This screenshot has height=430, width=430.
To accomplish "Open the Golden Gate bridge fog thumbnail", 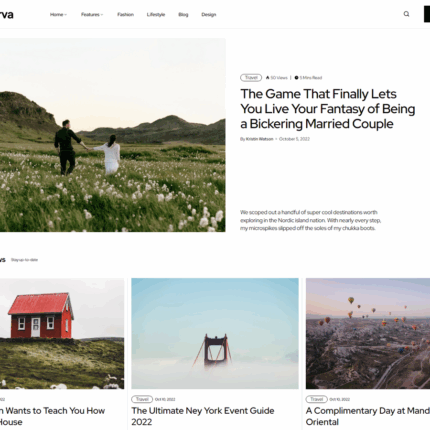I will pos(215,334).
